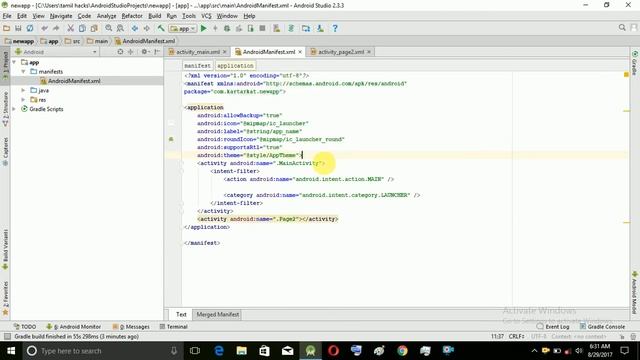This screenshot has width=640, height=360.
Task: Open the VCS menu
Action: (206, 16)
